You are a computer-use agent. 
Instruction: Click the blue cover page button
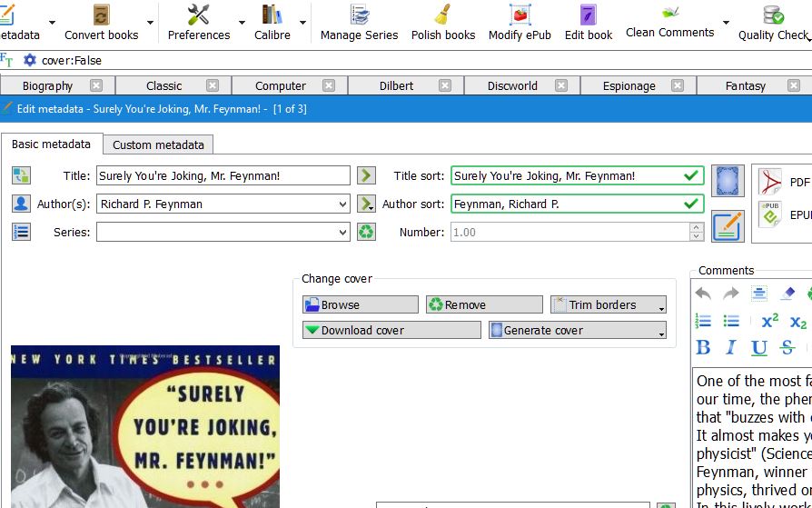728,181
